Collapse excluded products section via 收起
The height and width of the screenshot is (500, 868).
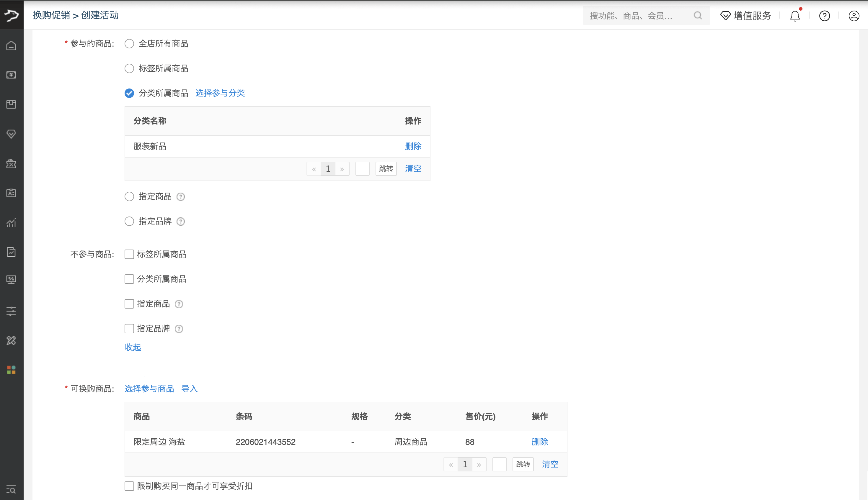tap(133, 347)
